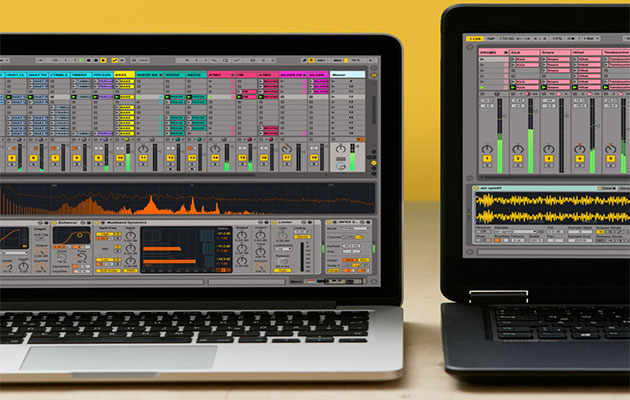Image resolution: width=630 pixels, height=400 pixels.
Task: Click track 10 activator on BASS track
Action: [x=121, y=158]
